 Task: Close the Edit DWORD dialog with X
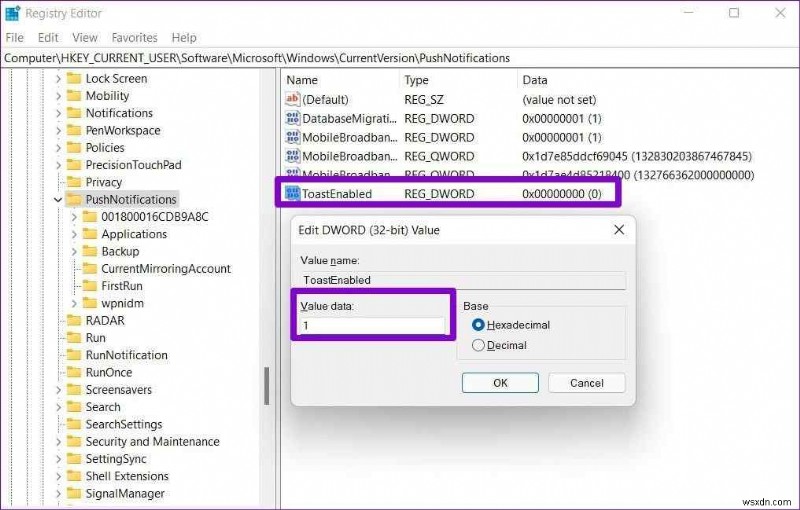619,230
